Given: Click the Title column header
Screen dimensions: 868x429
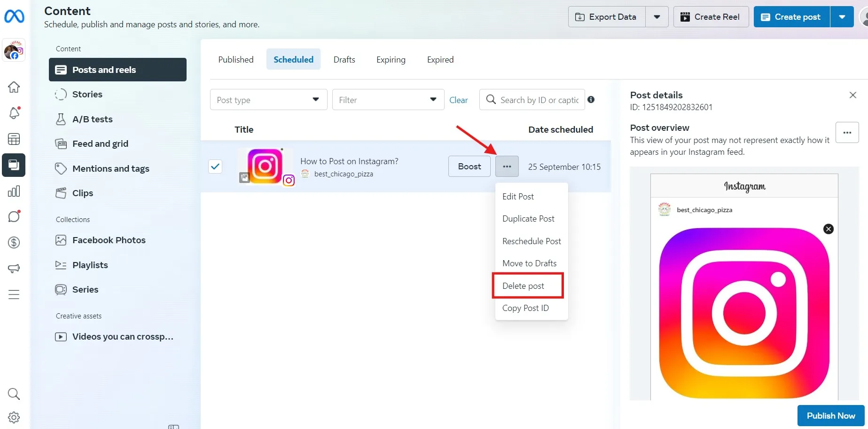Looking at the screenshot, I should 244,129.
